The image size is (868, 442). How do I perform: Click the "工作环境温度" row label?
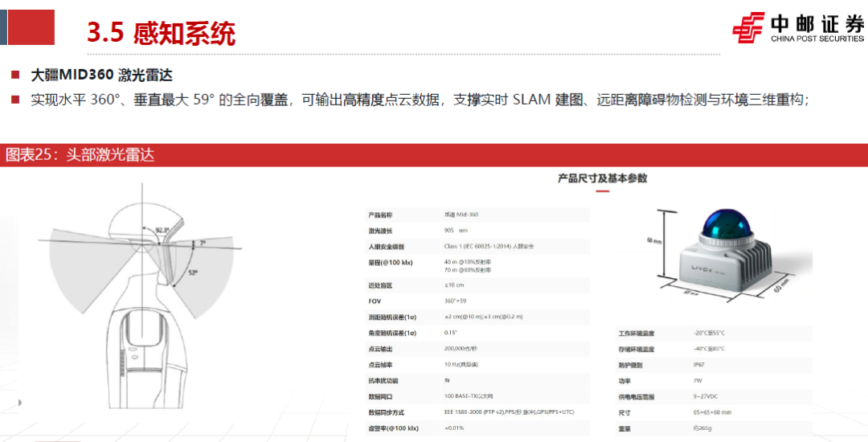[636, 334]
